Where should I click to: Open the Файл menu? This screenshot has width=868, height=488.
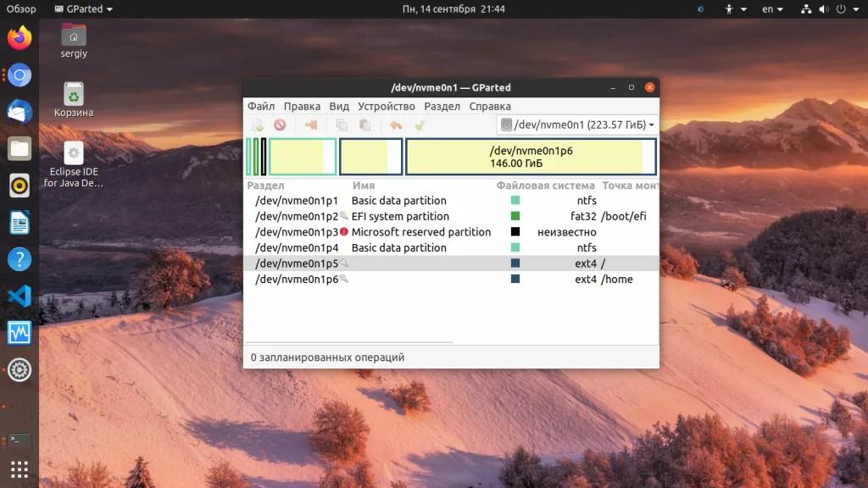261,106
